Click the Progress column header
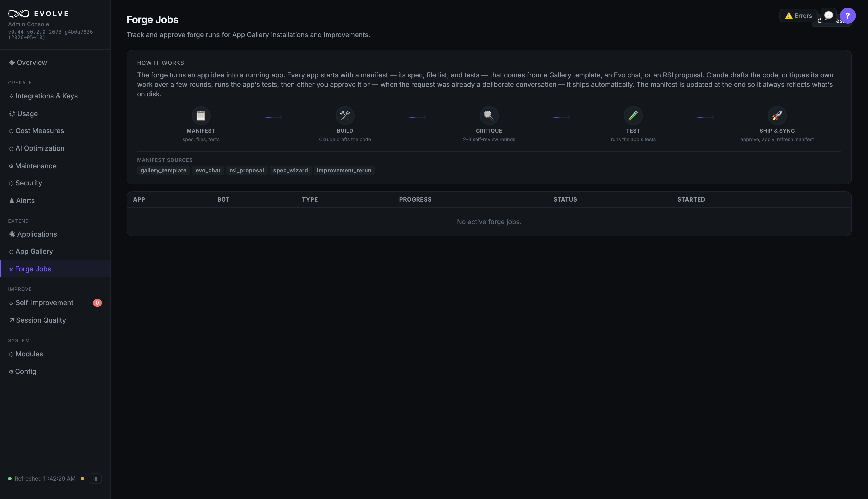This screenshot has width=868, height=499. click(x=415, y=199)
